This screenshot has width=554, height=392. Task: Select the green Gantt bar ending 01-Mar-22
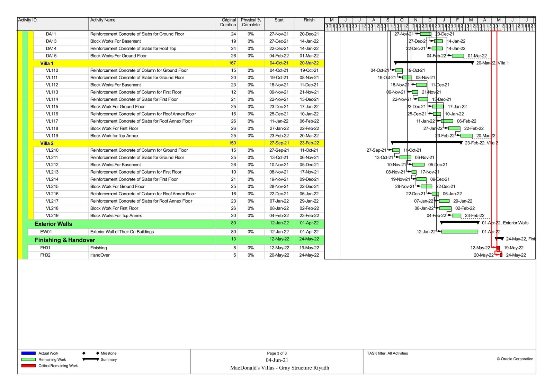pos(458,56)
